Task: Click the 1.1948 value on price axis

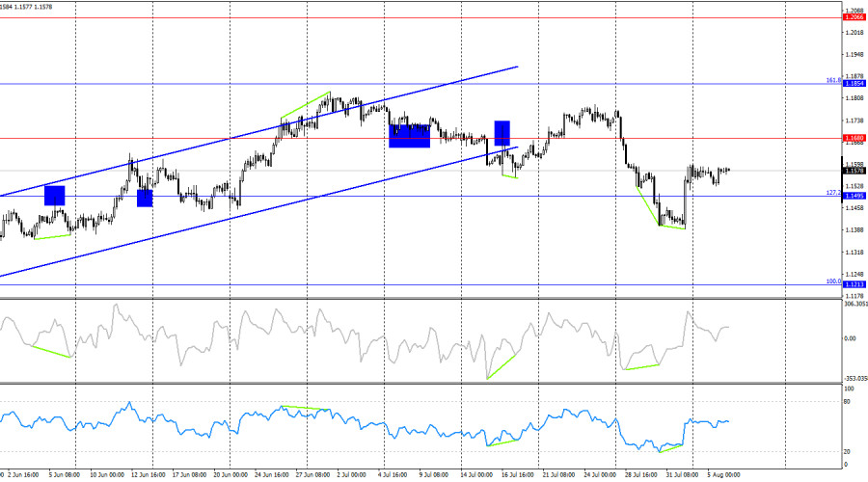Action: (854, 55)
